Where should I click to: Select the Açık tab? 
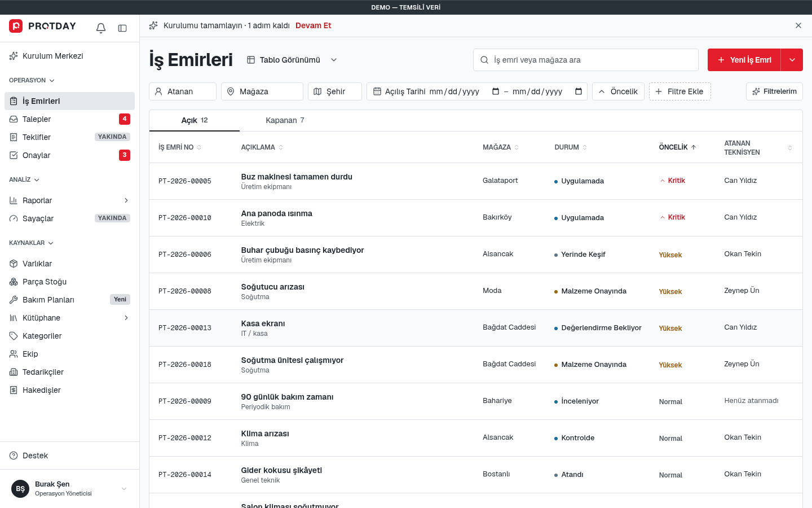coord(195,120)
